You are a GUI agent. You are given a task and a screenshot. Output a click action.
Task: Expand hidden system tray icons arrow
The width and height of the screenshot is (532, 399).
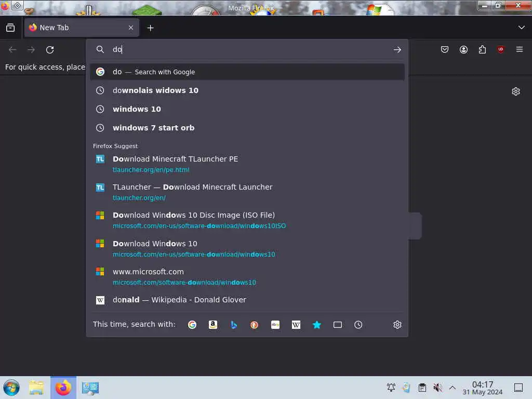453,387
